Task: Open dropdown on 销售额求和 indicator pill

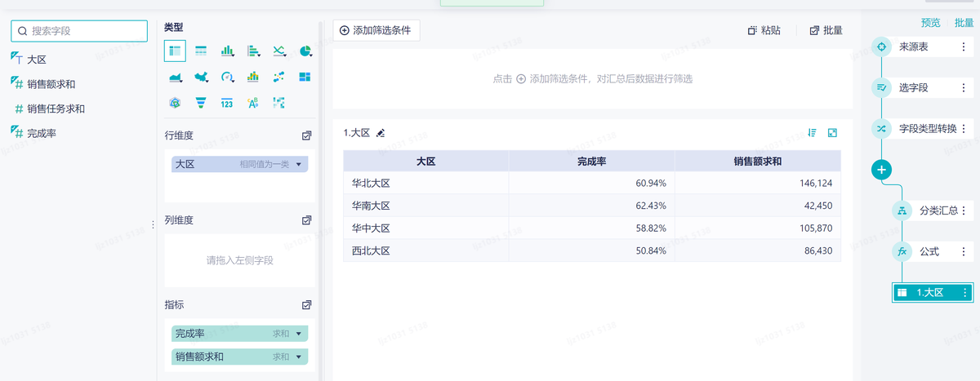Action: pos(299,357)
